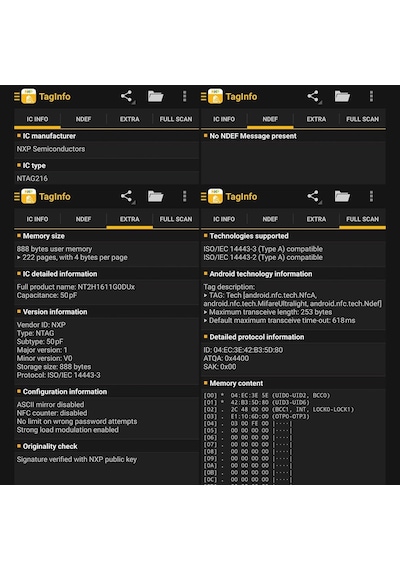Screen dimensions: 400x570
Task: Click the 'Memory content' section header
Action: pyautogui.click(x=236, y=383)
